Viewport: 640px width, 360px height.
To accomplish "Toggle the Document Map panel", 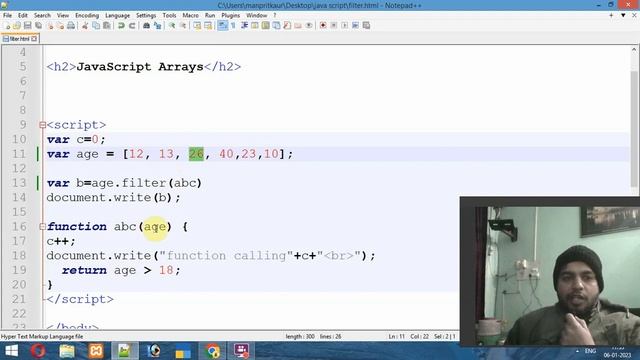I will click(265, 25).
